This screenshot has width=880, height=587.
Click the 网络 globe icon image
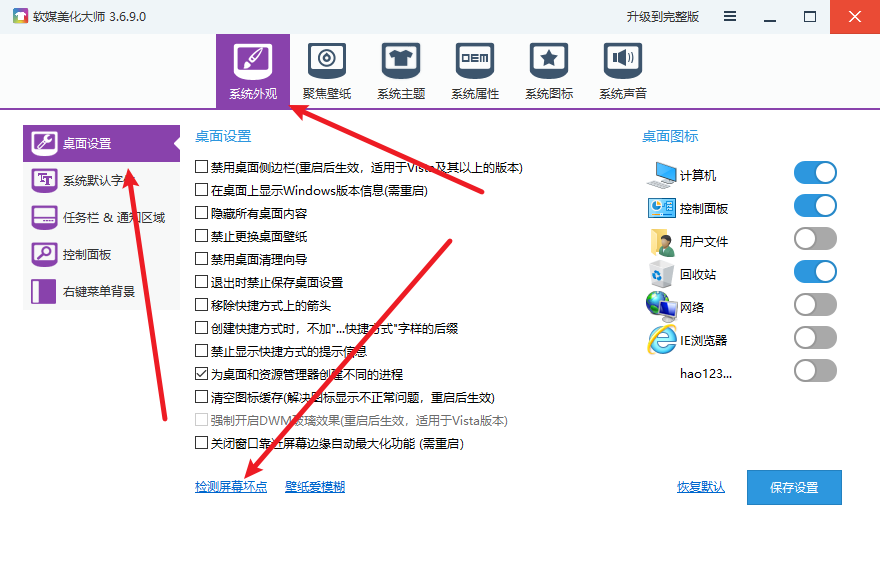[x=661, y=306]
